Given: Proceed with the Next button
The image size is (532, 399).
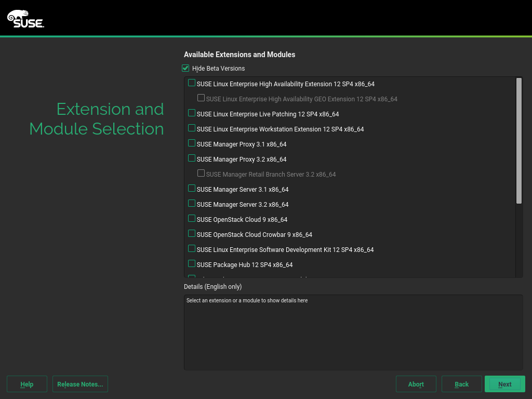Looking at the screenshot, I should (504, 384).
